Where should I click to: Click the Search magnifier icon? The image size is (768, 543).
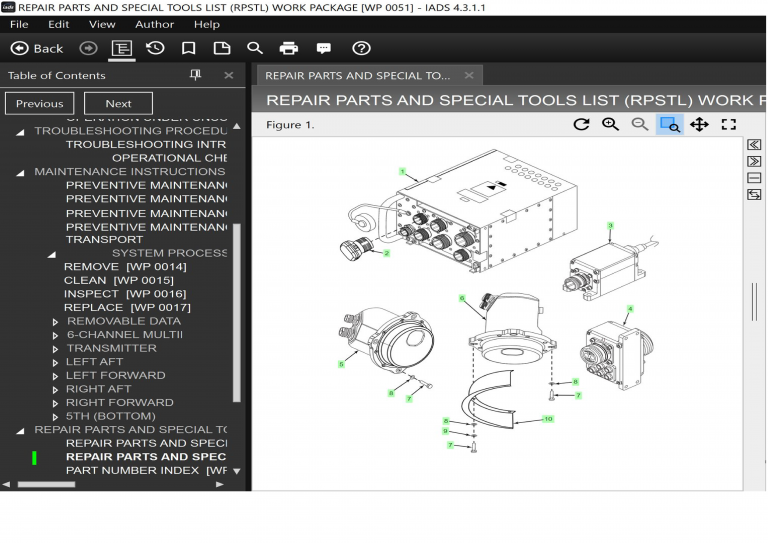coord(255,48)
